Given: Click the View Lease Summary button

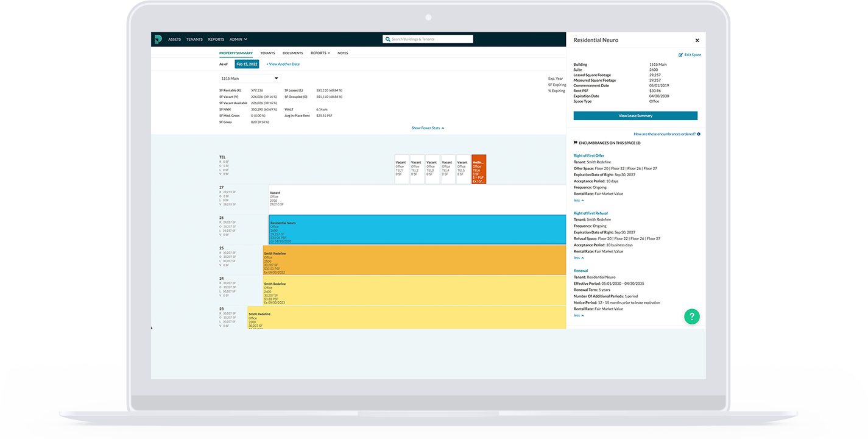Looking at the screenshot, I should point(635,116).
